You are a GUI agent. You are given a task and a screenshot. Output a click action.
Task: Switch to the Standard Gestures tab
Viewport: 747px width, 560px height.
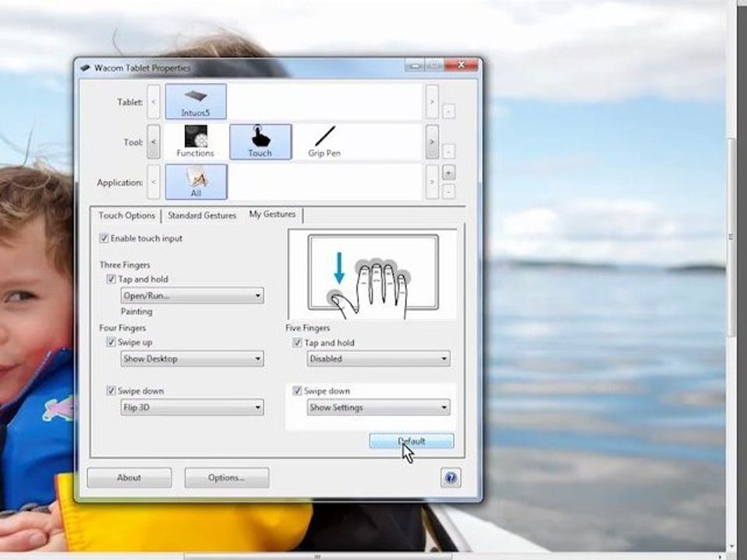coord(202,215)
